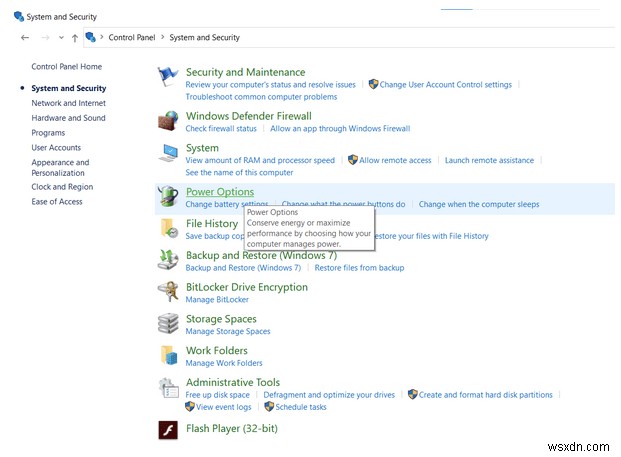Image resolution: width=621 pixels, height=457 pixels.
Task: Click the Power Options battery icon
Action: click(x=168, y=197)
